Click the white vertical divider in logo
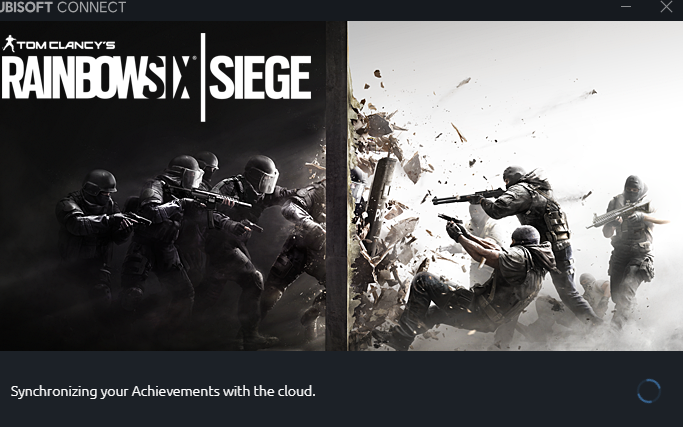This screenshot has width=683, height=427. tap(203, 77)
